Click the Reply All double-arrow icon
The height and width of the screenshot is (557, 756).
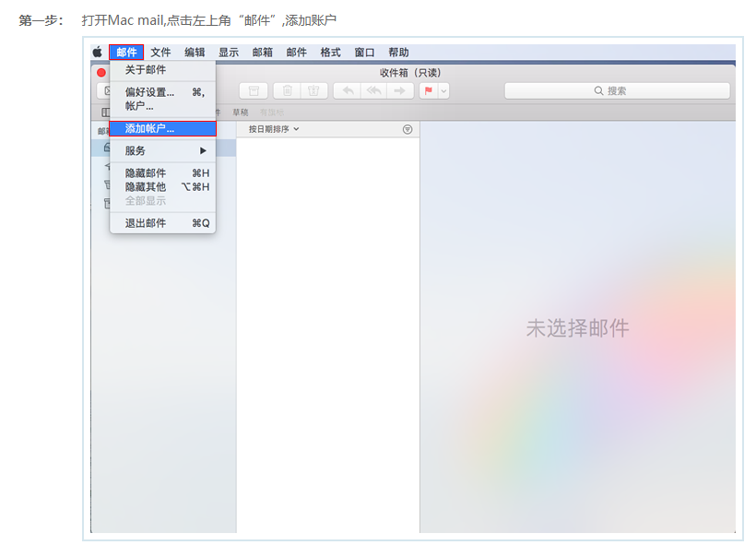pos(373,90)
